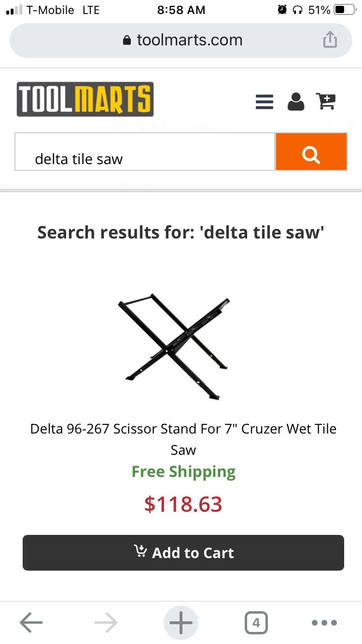This screenshot has height=644, width=362.
Task: Tap the Free Shipping label
Action: pos(183,472)
